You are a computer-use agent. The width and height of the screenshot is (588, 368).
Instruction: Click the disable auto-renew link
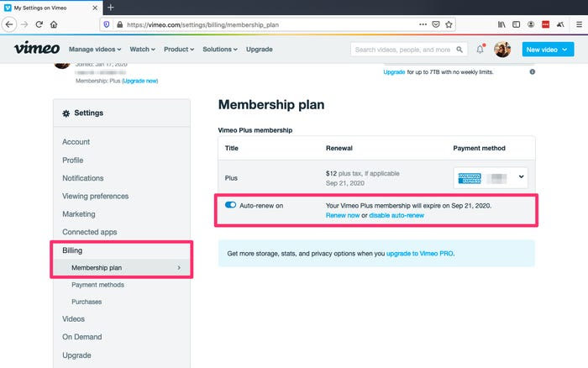pyautogui.click(x=396, y=215)
